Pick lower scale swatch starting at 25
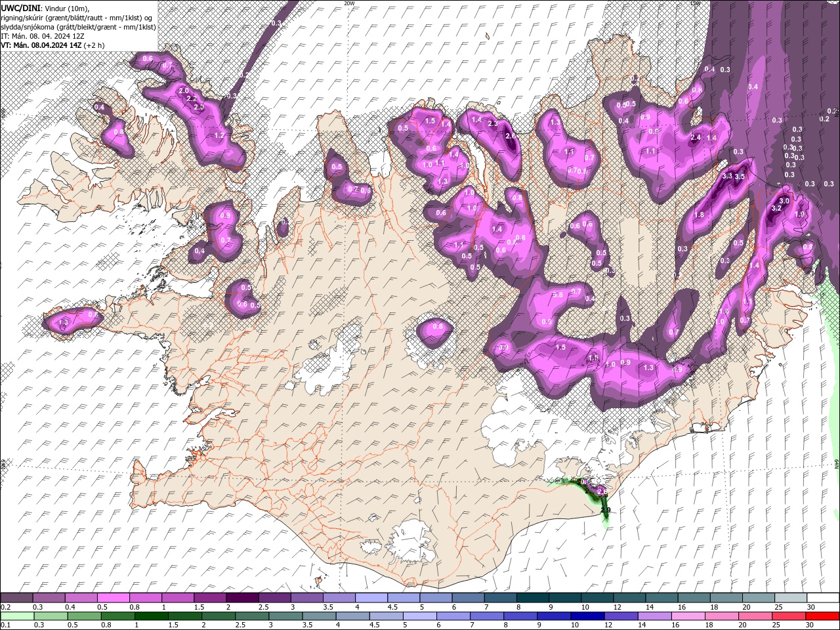This screenshot has height=630, width=840. coord(789,616)
